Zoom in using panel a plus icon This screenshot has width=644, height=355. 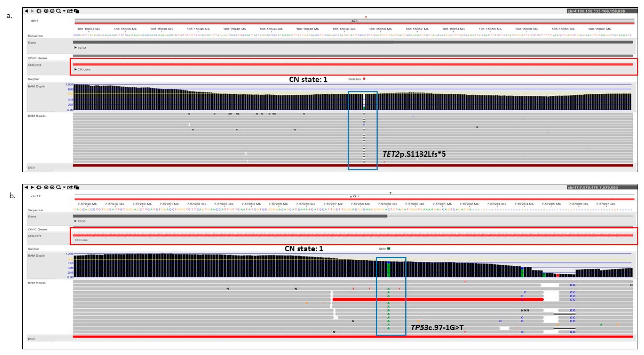coord(46,11)
